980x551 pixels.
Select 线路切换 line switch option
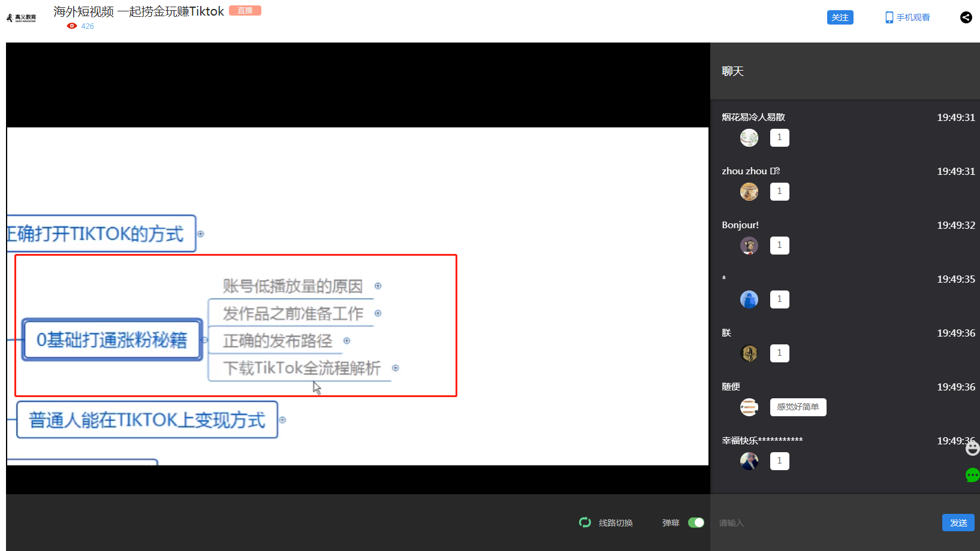(616, 523)
